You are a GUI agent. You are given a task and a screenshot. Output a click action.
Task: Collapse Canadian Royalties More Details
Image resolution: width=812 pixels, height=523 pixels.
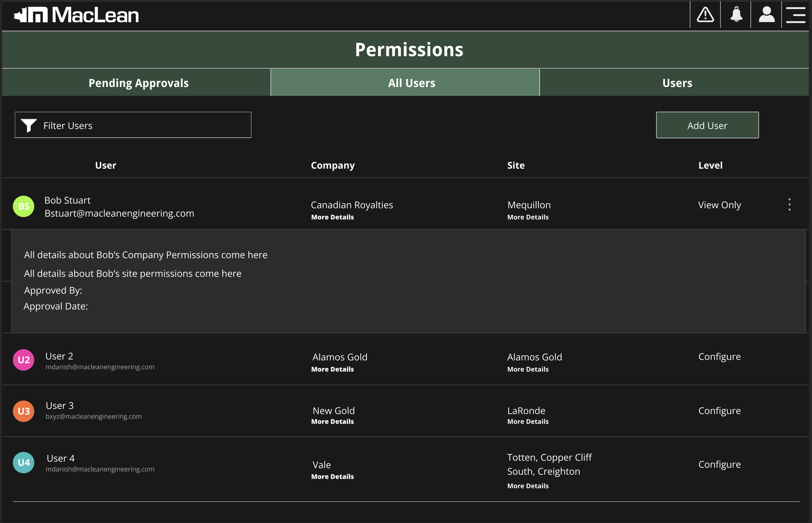pyautogui.click(x=332, y=217)
